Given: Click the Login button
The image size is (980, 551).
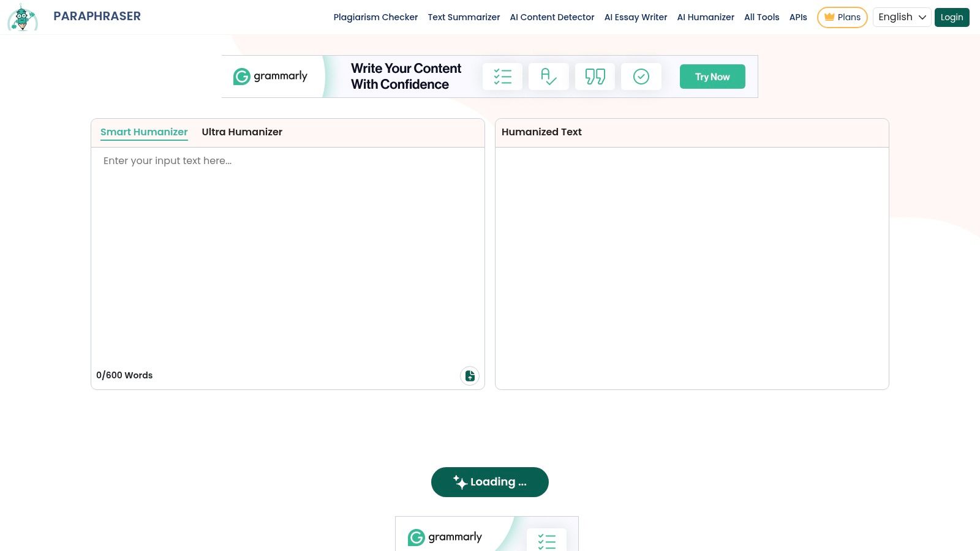Looking at the screenshot, I should click(x=952, y=17).
